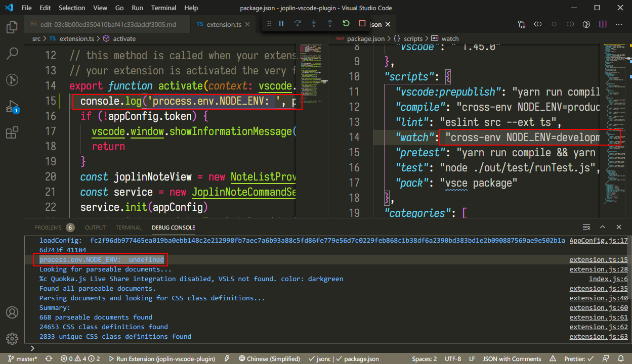The image size is (632, 364).
Task: Open the Explorer view in activity bar
Action: [x=12, y=27]
